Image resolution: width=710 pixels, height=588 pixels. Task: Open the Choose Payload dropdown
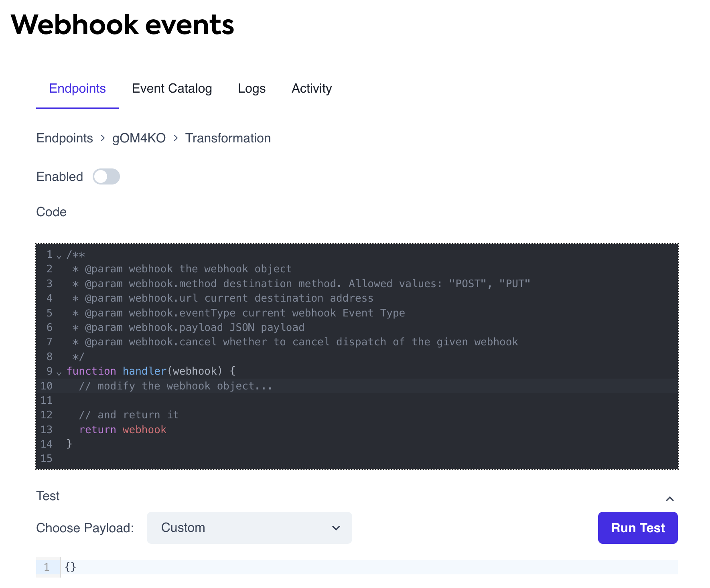pyautogui.click(x=249, y=528)
